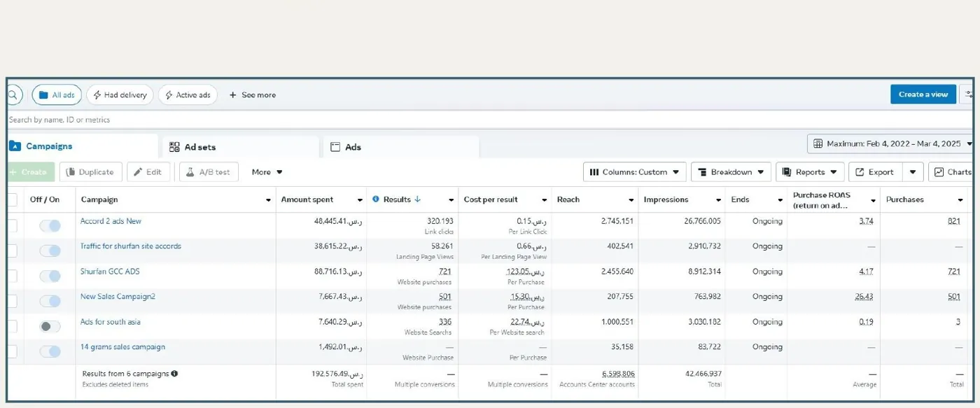Open the More dropdown menu

click(267, 172)
